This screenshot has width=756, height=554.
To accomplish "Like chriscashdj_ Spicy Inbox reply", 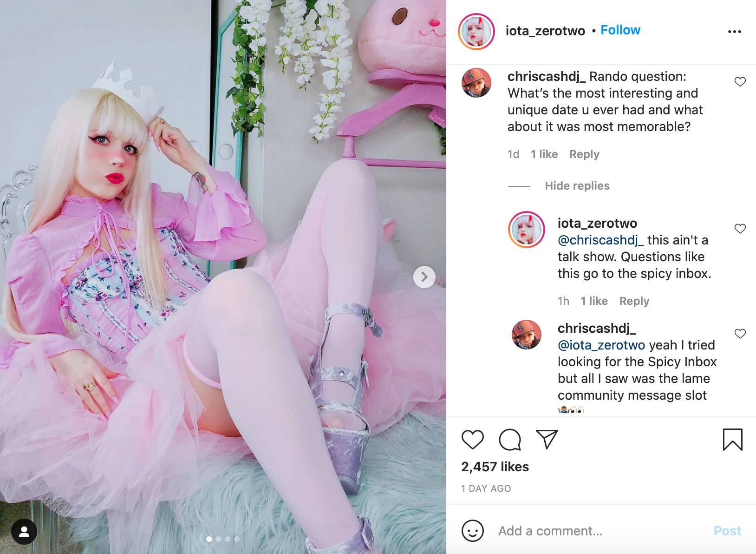I will [x=740, y=334].
